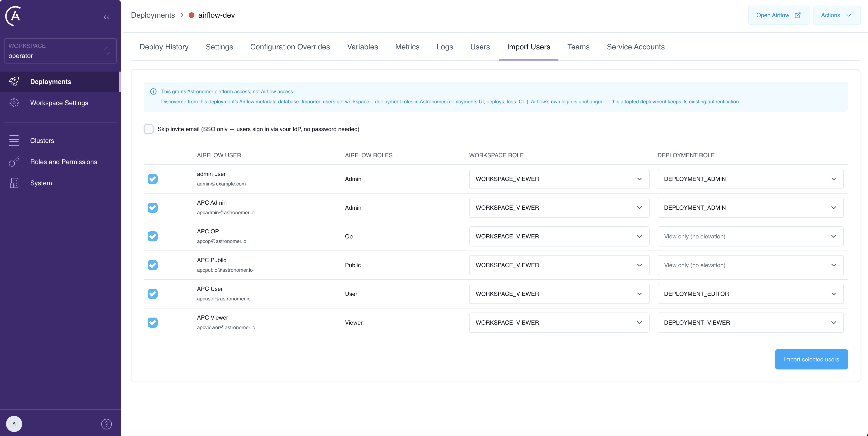Open deployment role dropdown for APC Viewer
This screenshot has width=868, height=436.
pos(750,323)
